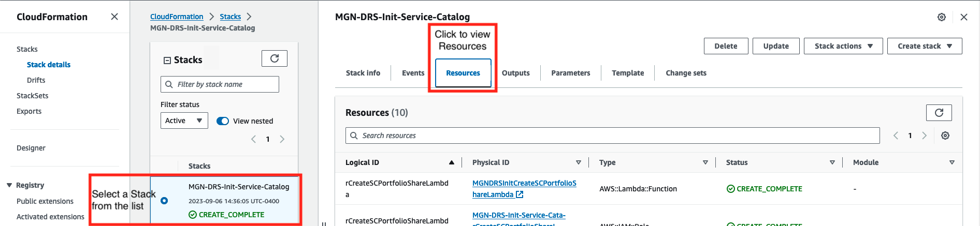Switch to Parameters tab
Viewport: 980px width, 226px height.
[571, 73]
